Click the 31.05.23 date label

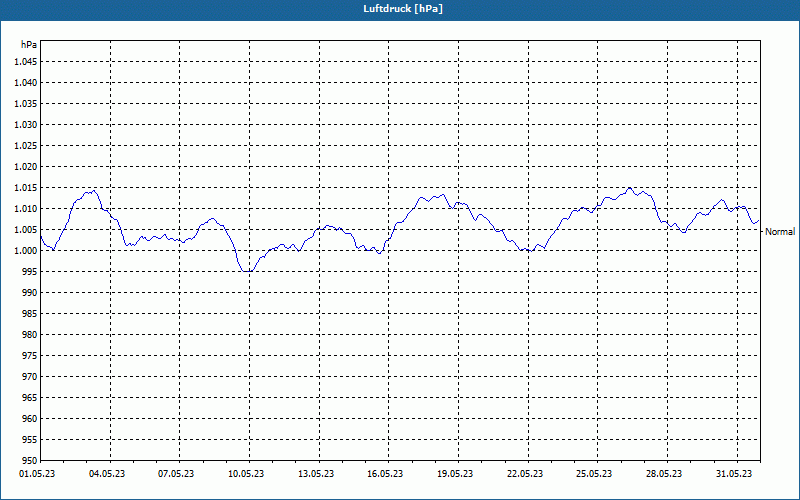click(734, 474)
